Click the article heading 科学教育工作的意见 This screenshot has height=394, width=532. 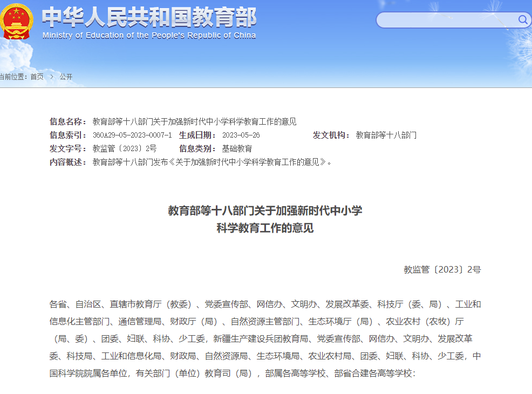[x=265, y=228]
